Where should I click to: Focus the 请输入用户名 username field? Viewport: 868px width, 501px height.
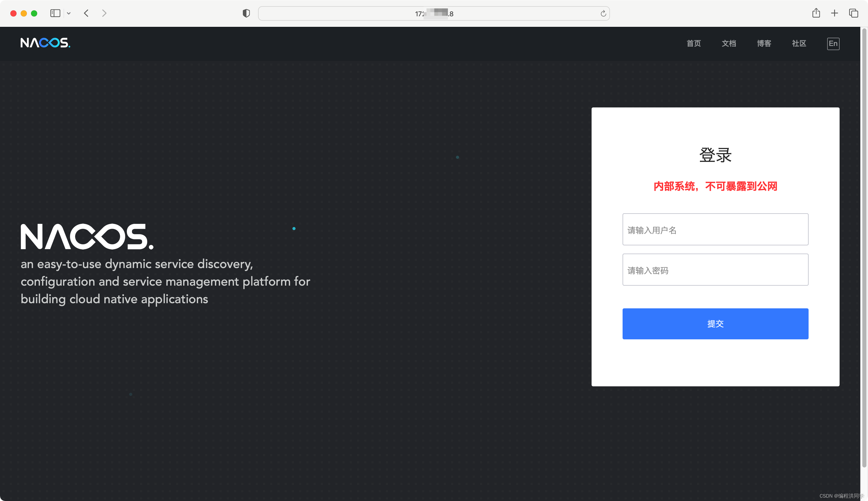click(715, 230)
